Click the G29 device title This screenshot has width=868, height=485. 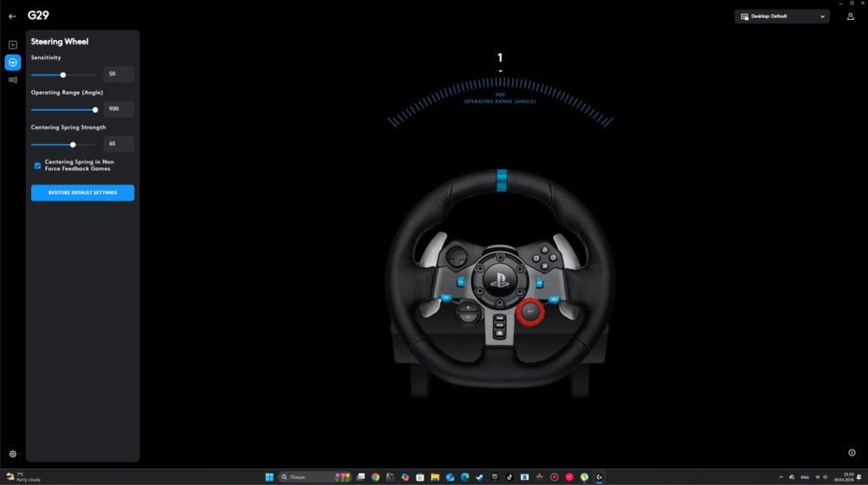coord(38,16)
